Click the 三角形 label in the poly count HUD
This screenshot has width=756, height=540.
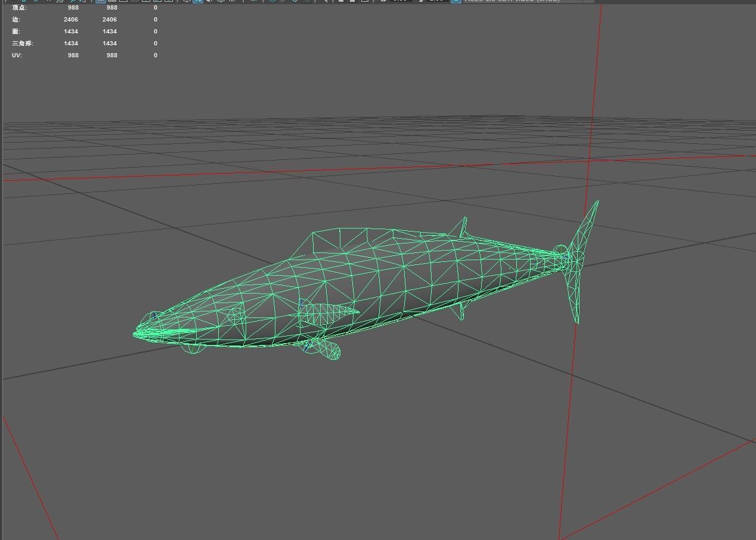pyautogui.click(x=23, y=44)
